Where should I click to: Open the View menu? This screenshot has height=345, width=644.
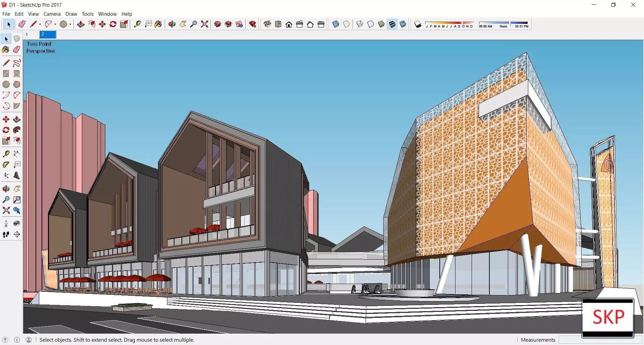pyautogui.click(x=33, y=14)
